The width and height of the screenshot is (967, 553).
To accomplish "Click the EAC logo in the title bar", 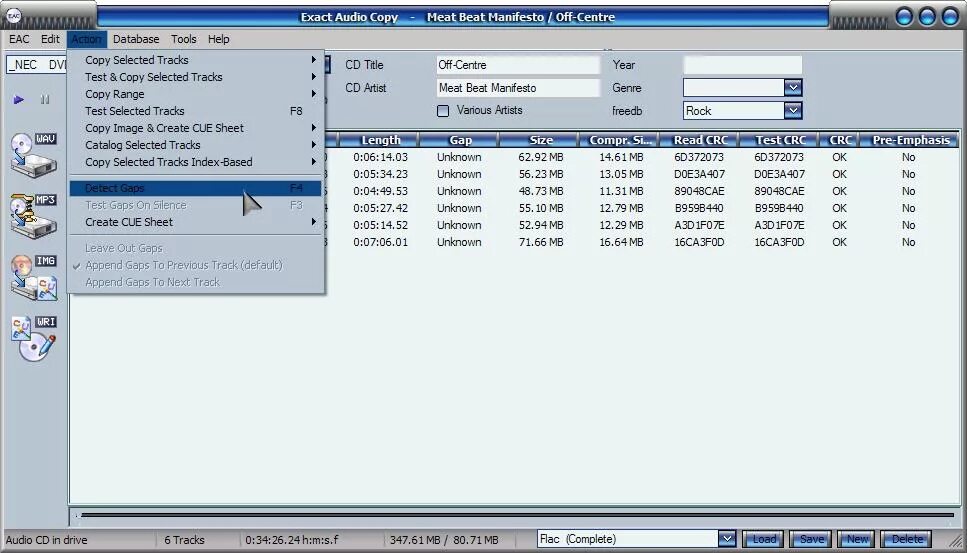I will 14,17.
